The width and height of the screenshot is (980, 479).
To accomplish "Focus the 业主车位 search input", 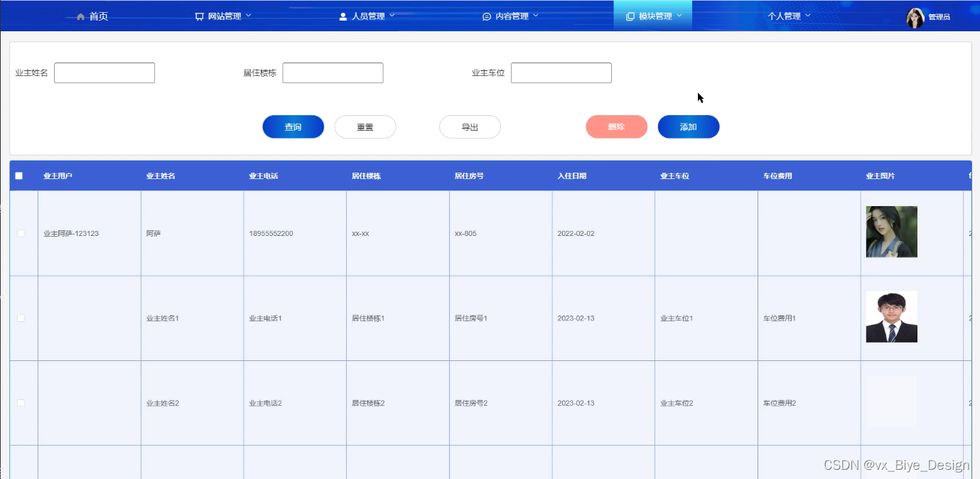I will [561, 72].
